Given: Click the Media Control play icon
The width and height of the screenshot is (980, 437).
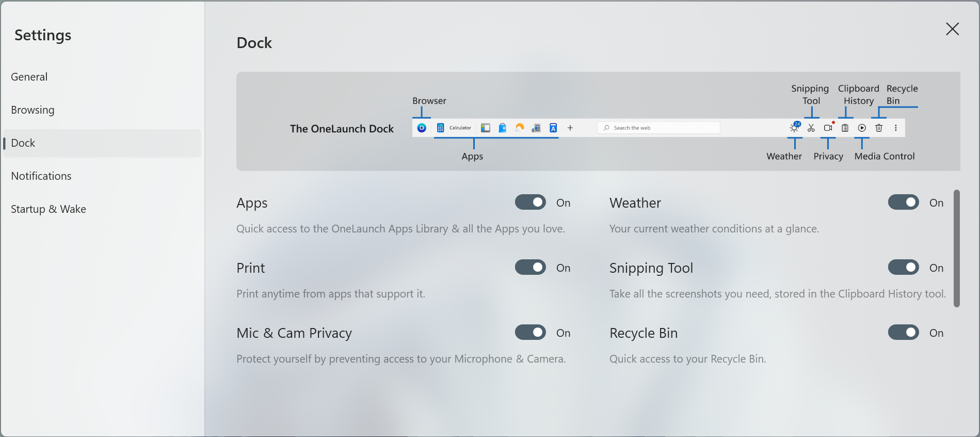Looking at the screenshot, I should tap(862, 128).
